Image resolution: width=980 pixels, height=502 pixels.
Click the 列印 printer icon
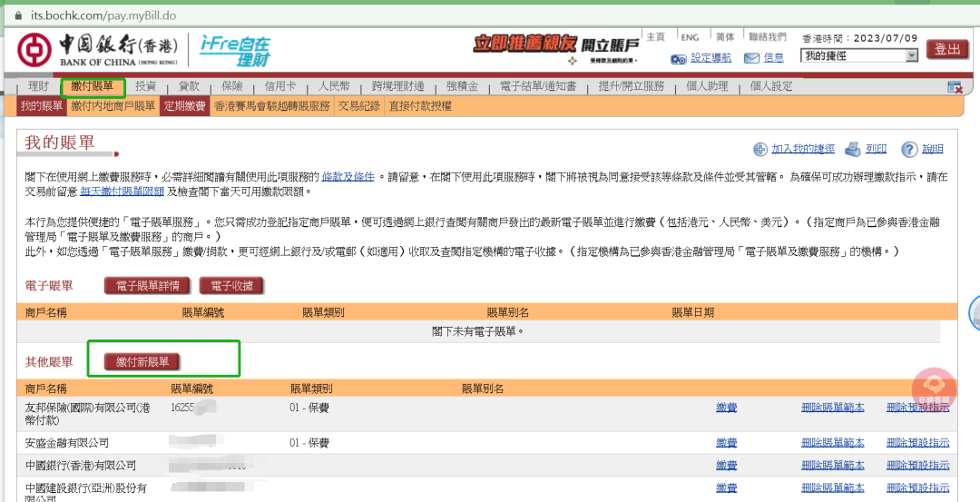[x=853, y=149]
